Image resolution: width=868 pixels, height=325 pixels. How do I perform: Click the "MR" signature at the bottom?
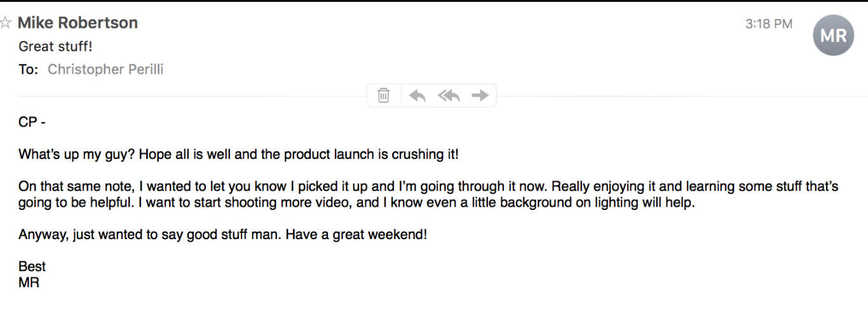click(29, 282)
